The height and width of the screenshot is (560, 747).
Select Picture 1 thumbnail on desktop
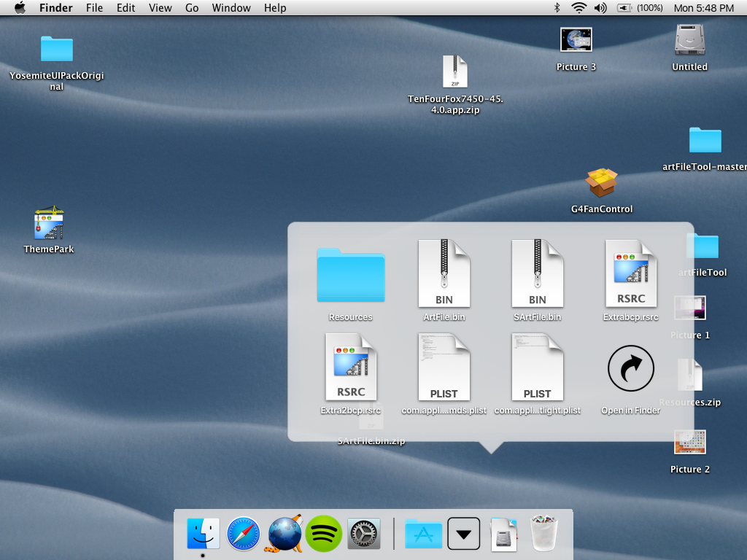click(x=690, y=308)
